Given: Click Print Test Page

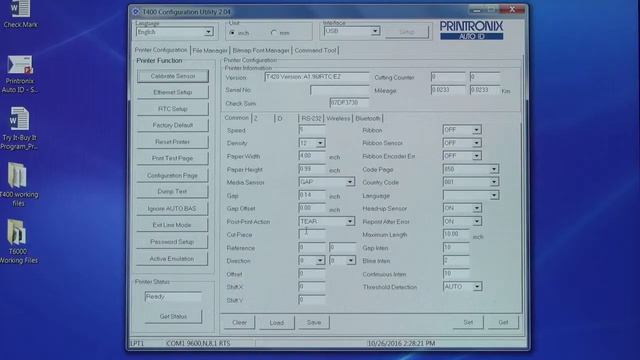Looking at the screenshot, I should click(x=172, y=158).
